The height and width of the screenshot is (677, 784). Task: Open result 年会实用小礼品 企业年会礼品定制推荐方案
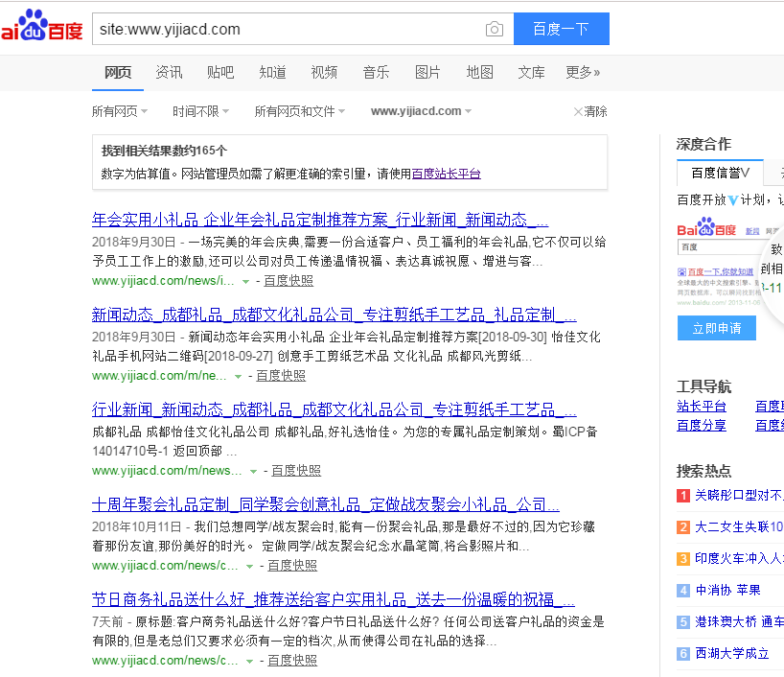point(320,220)
